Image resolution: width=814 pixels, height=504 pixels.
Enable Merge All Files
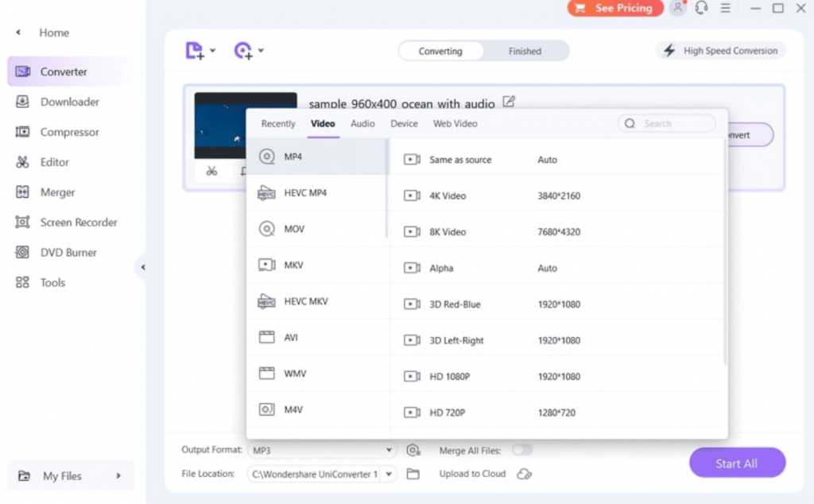tap(523, 449)
